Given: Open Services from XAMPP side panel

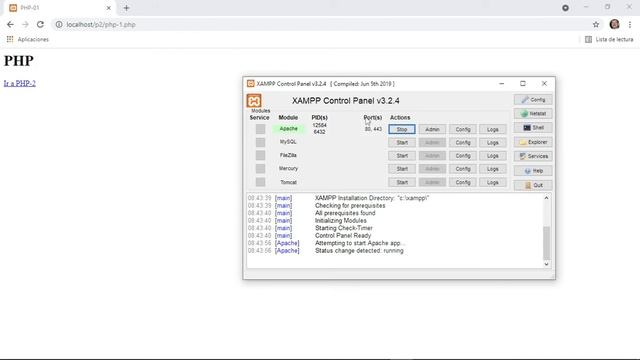Looking at the screenshot, I should pos(533,156).
